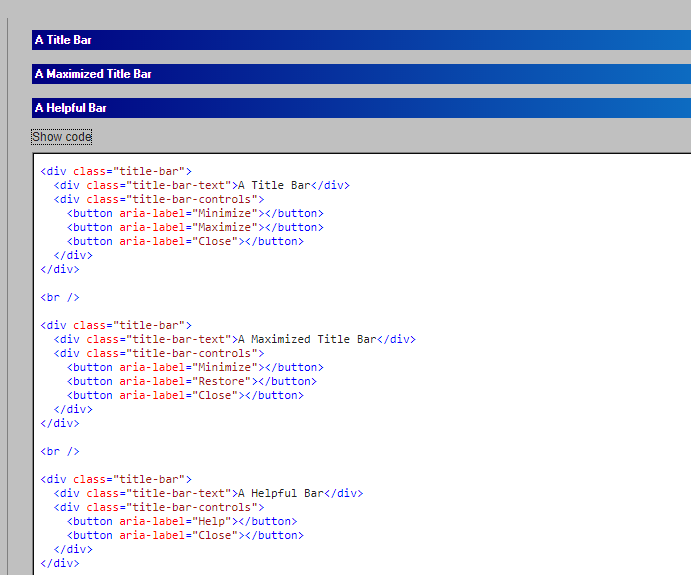The width and height of the screenshot is (691, 575).
Task: Click the Close button line below the Maximize line
Action: click(185, 241)
